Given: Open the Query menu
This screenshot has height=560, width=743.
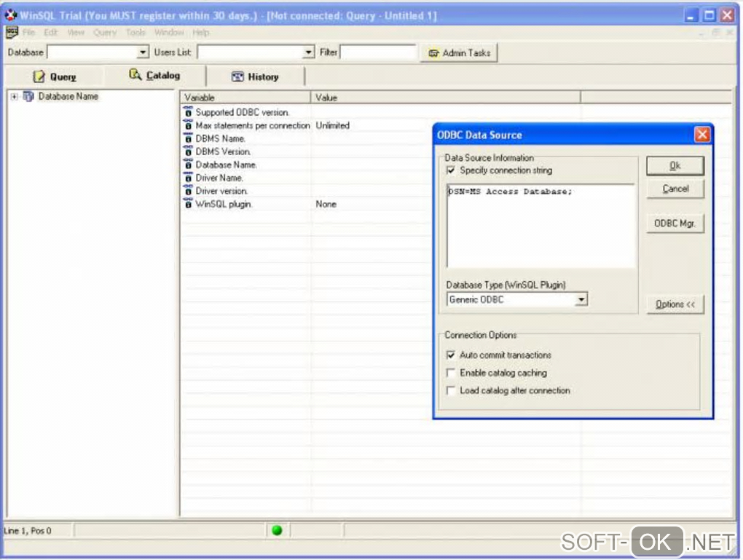Looking at the screenshot, I should [105, 32].
